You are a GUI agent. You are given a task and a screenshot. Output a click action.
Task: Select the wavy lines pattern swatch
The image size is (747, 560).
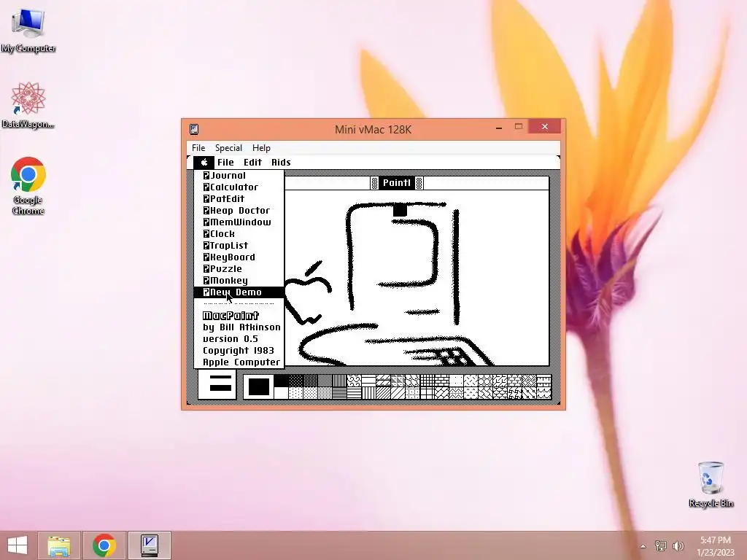(544, 393)
